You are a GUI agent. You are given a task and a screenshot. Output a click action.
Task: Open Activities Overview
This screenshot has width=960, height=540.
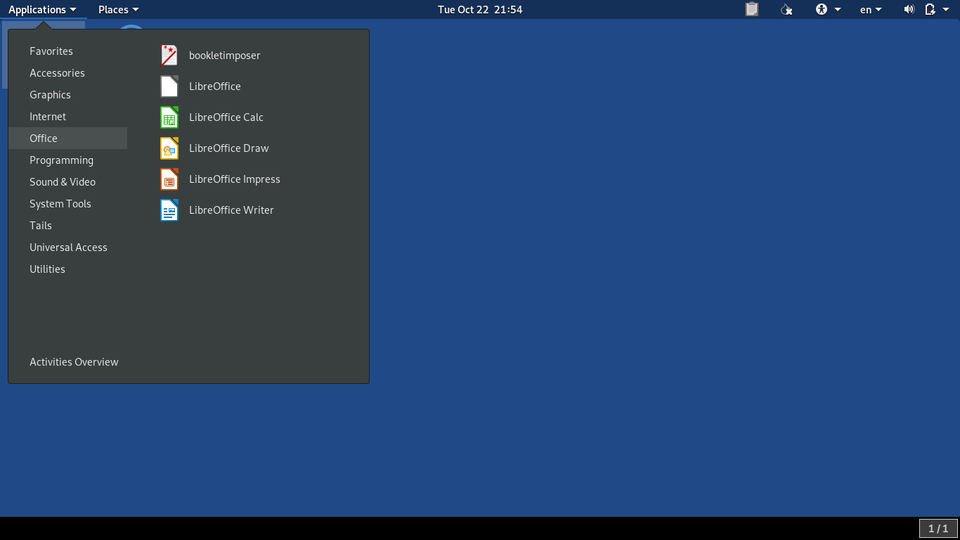(73, 362)
